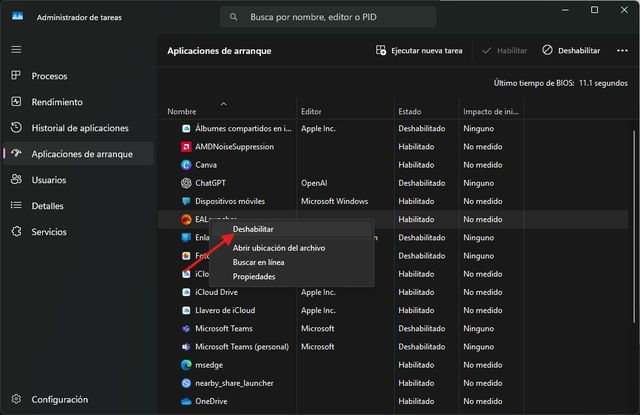Select Deshabilitar in the context menu
Viewport: 640px width, 415px height.
[253, 229]
